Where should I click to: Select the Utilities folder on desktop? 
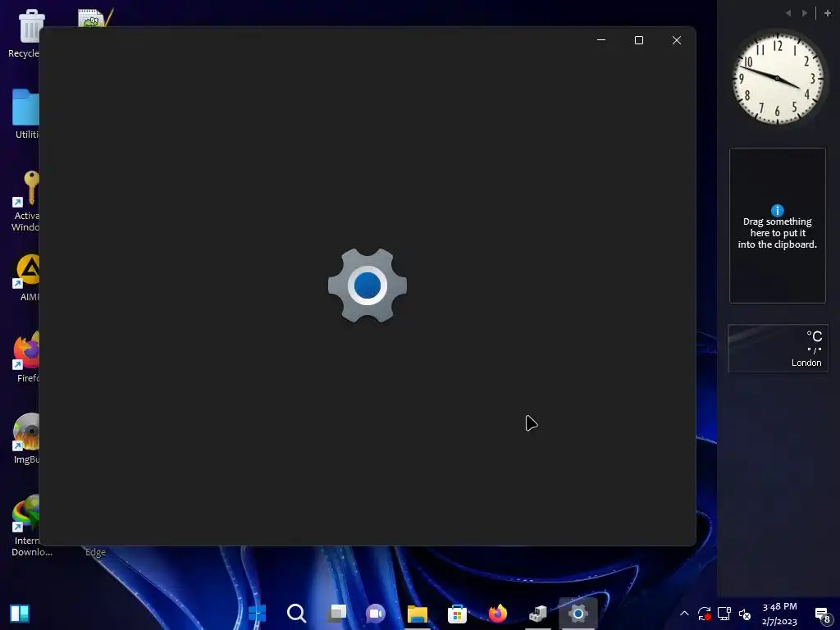25,114
